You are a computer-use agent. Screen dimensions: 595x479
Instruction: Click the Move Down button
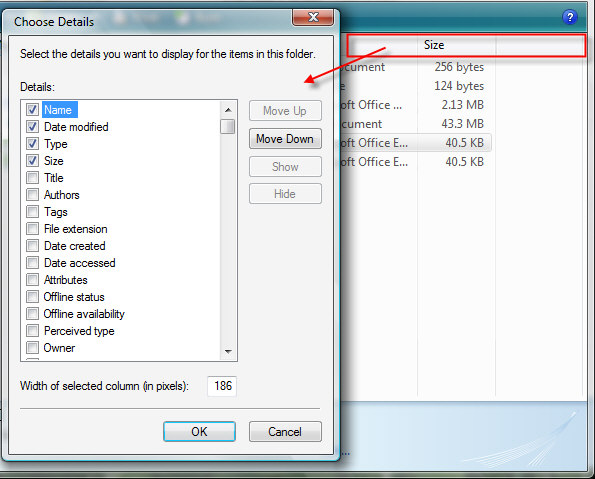pyautogui.click(x=285, y=139)
